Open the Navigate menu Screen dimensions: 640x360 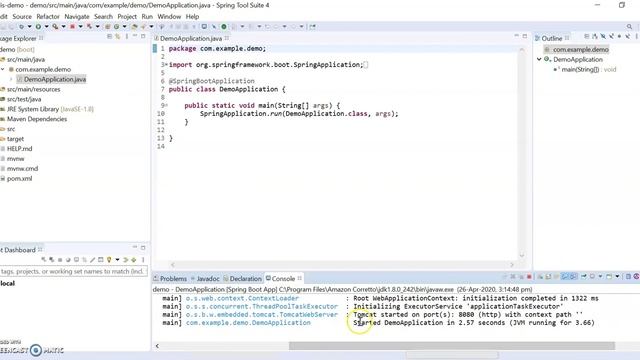[x=77, y=16]
